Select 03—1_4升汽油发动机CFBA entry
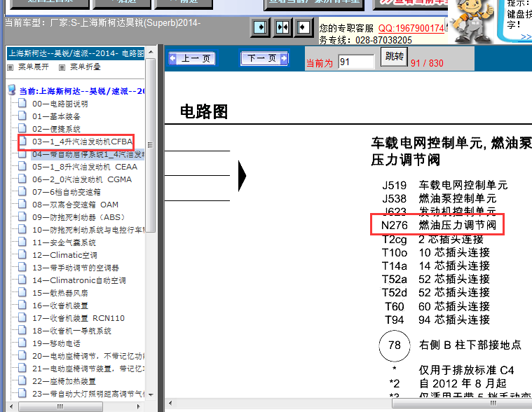The height and width of the screenshot is (412, 532). tap(82, 142)
